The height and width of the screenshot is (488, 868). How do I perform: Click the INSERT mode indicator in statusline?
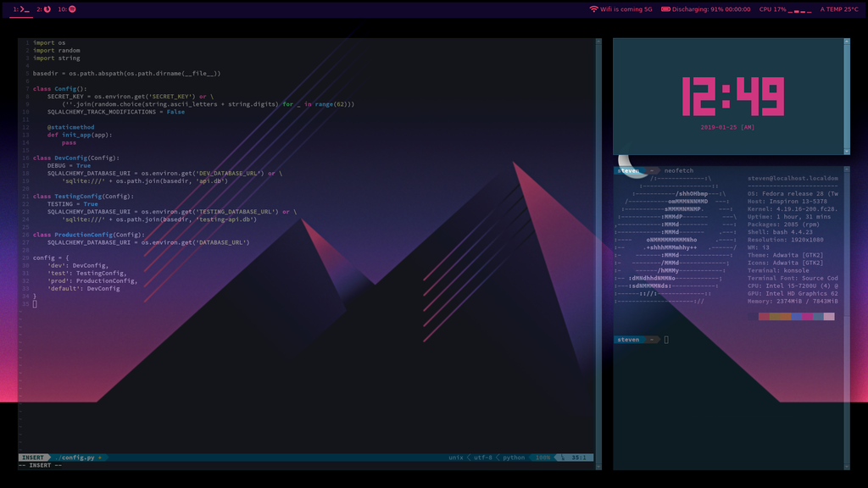(33, 457)
